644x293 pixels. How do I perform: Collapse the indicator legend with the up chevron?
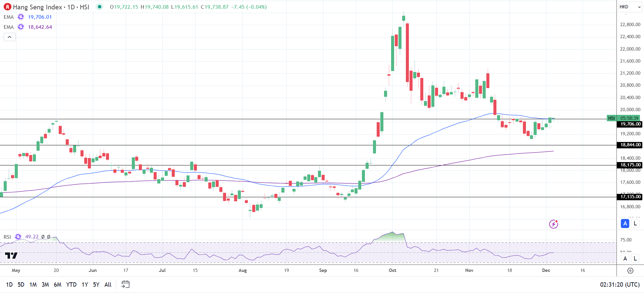(x=10, y=37)
